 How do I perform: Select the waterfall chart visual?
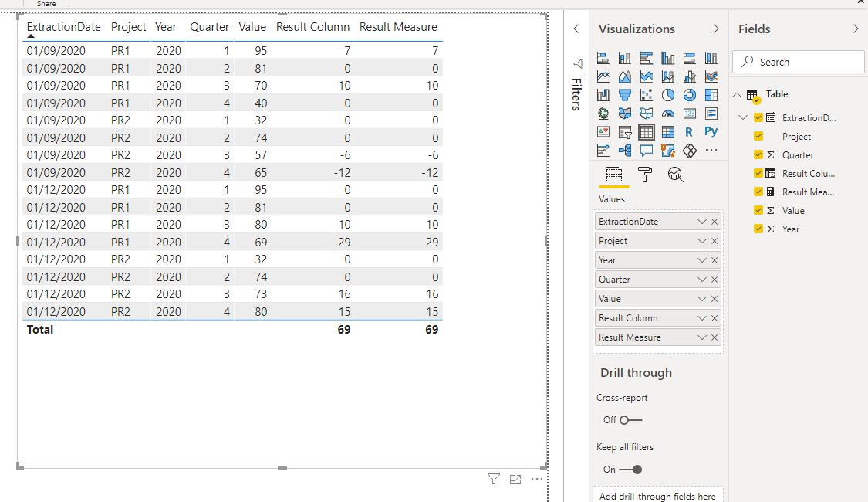click(x=603, y=95)
